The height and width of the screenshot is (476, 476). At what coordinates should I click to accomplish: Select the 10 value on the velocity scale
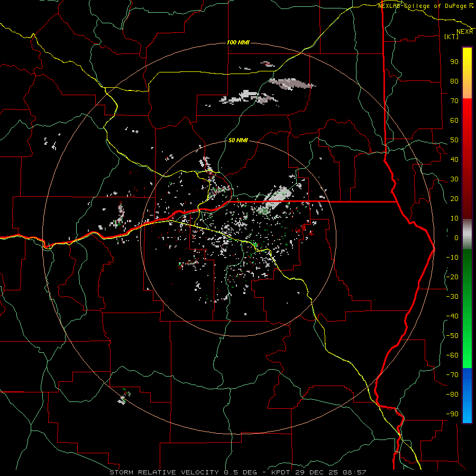click(454, 218)
